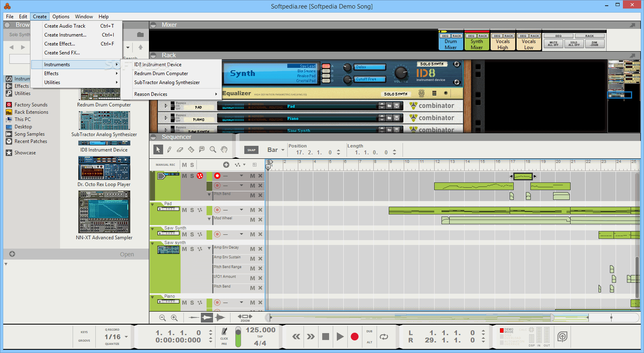Unfold the PAD combinator in the rack
Image resolution: width=644 pixels, height=353 pixels.
click(x=166, y=106)
